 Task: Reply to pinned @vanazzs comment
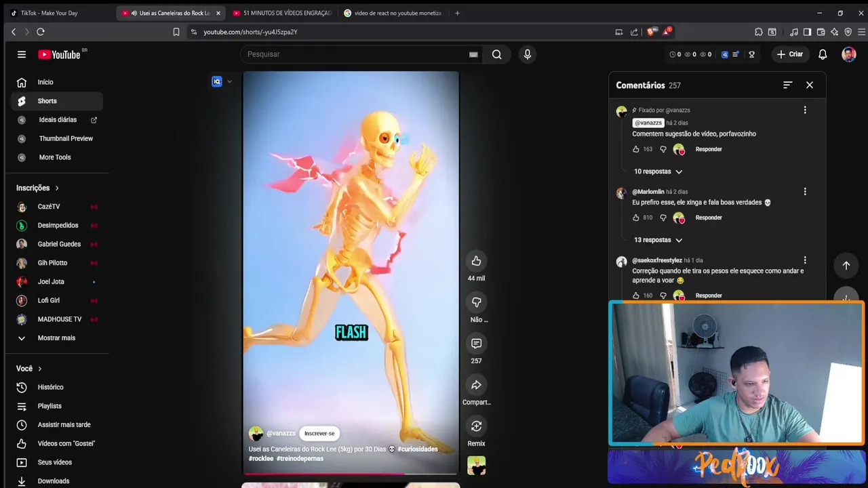click(709, 149)
